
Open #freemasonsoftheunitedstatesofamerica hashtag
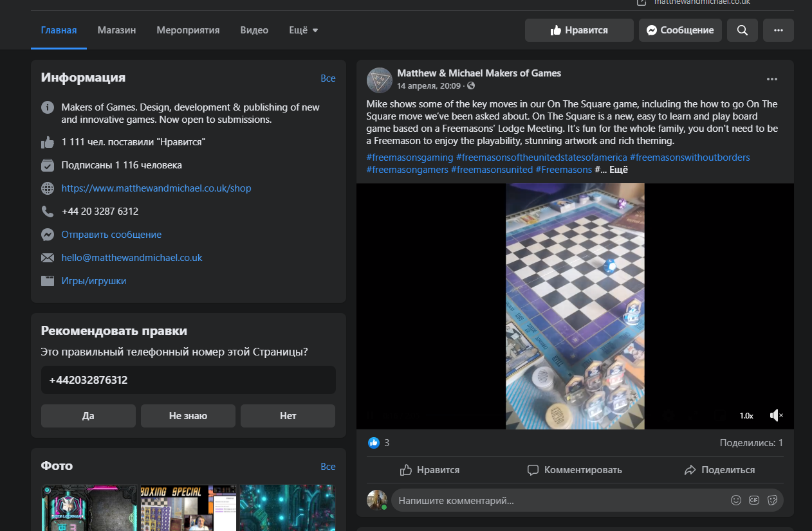(542, 157)
